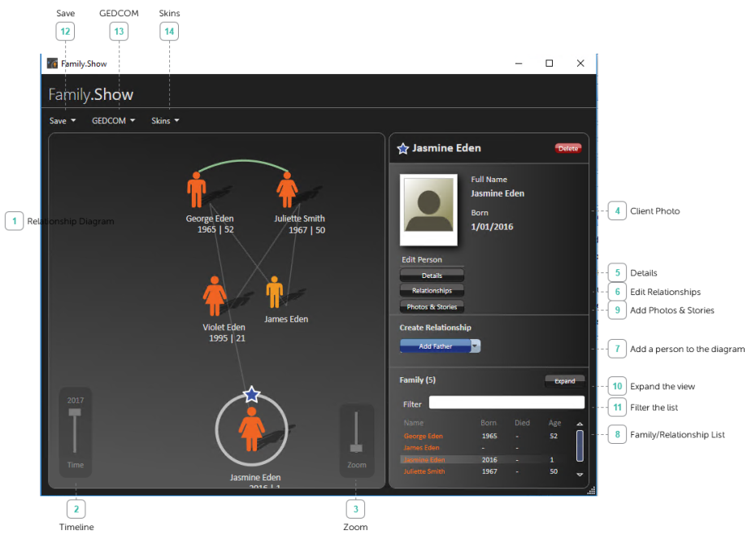Viewport: 756px width, 543px height.
Task: Select the George Eden row in the family list
Action: (x=487, y=436)
